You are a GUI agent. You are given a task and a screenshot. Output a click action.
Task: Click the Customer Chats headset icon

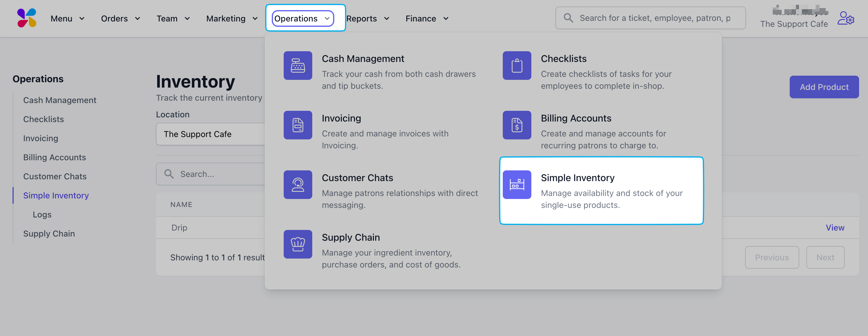(x=298, y=184)
